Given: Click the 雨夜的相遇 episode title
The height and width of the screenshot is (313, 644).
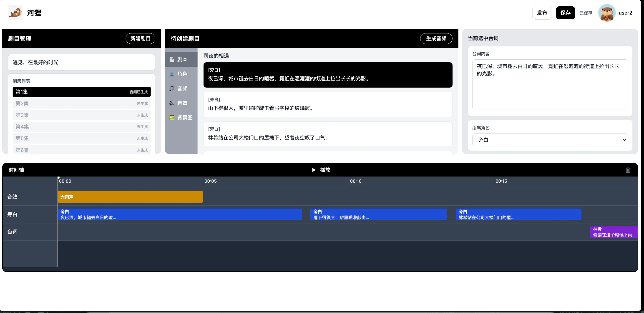Looking at the screenshot, I should [216, 56].
